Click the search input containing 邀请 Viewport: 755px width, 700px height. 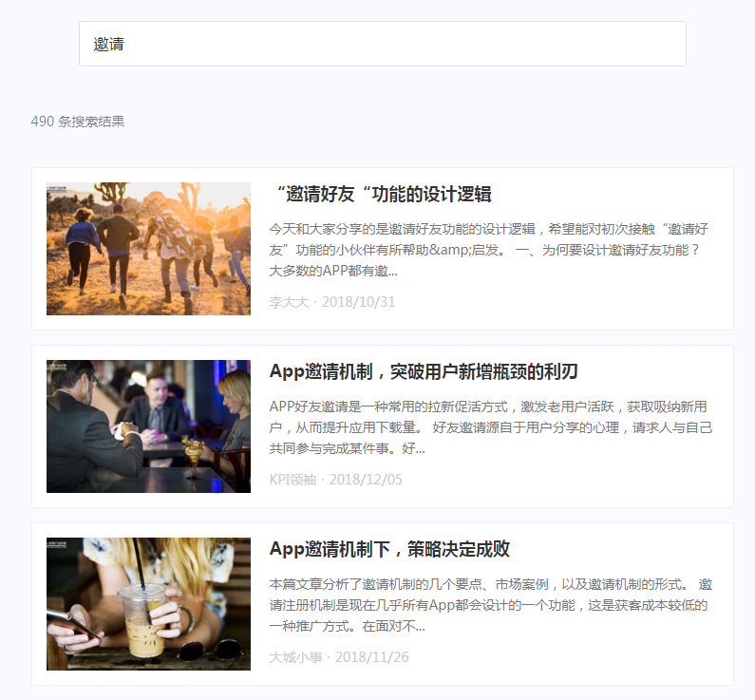coord(382,44)
